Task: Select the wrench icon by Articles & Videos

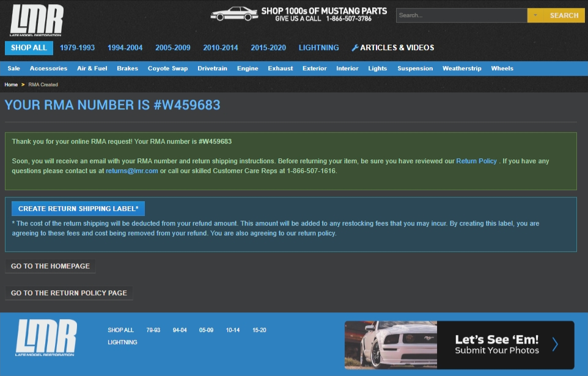Action: (355, 47)
